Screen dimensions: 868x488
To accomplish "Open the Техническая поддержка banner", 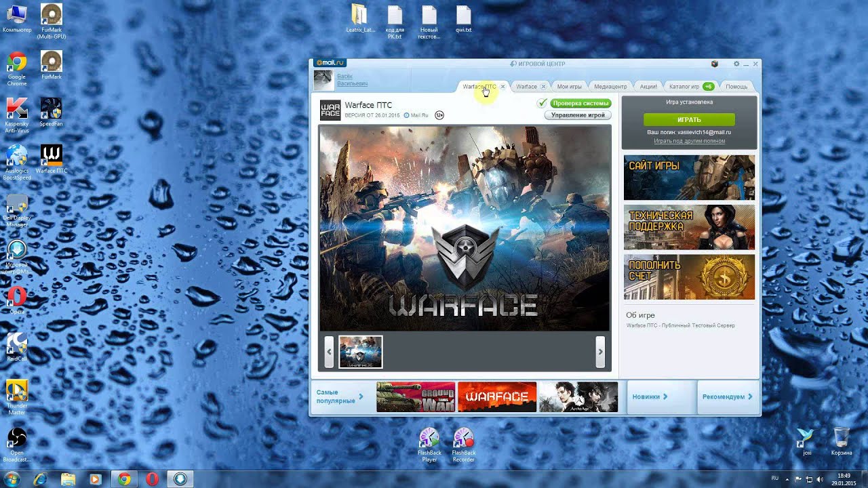I will (689, 227).
